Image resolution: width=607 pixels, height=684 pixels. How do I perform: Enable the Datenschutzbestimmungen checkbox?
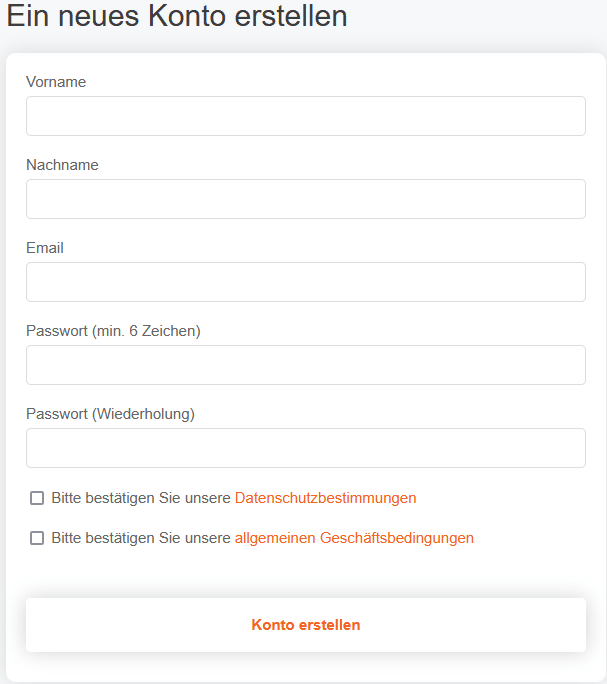(x=37, y=498)
